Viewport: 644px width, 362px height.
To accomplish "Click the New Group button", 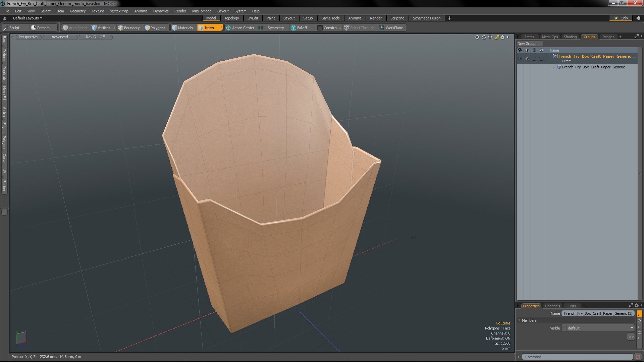I will (x=529, y=44).
